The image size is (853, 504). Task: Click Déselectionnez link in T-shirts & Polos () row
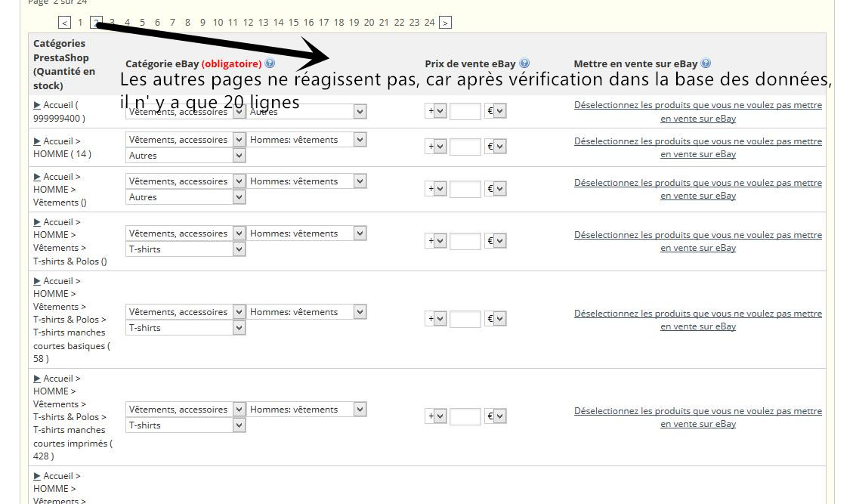[x=698, y=241]
